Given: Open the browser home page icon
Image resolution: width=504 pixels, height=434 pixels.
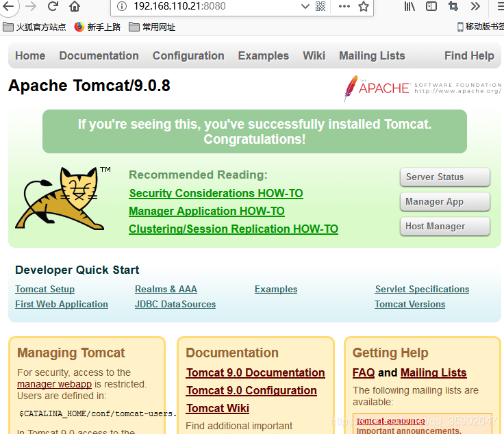Looking at the screenshot, I should 75,5.
